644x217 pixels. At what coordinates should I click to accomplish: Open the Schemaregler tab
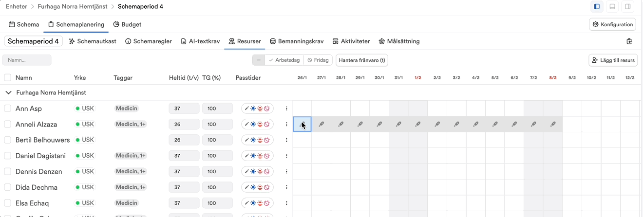pos(149,41)
